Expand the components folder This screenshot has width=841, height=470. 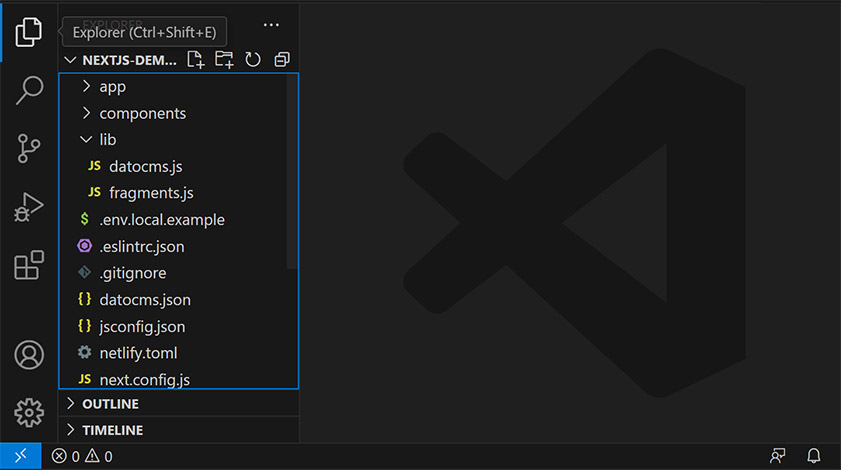[178, 113]
